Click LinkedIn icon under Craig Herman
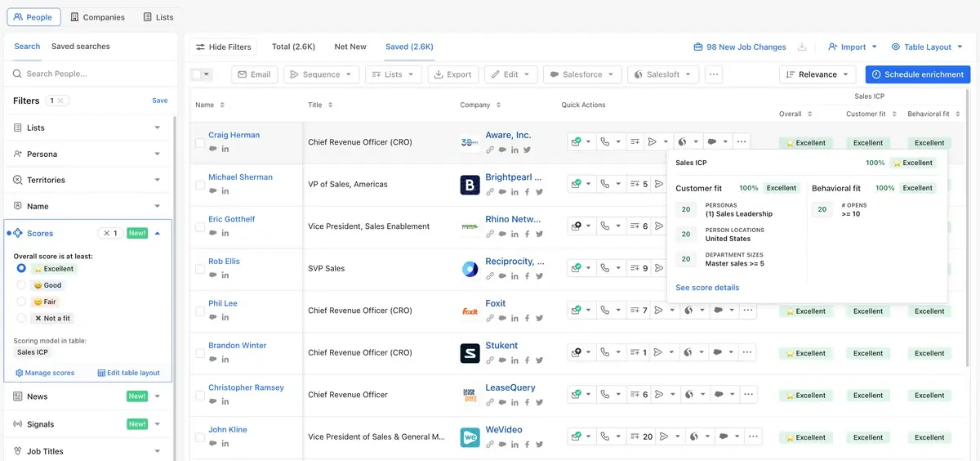 click(225, 149)
